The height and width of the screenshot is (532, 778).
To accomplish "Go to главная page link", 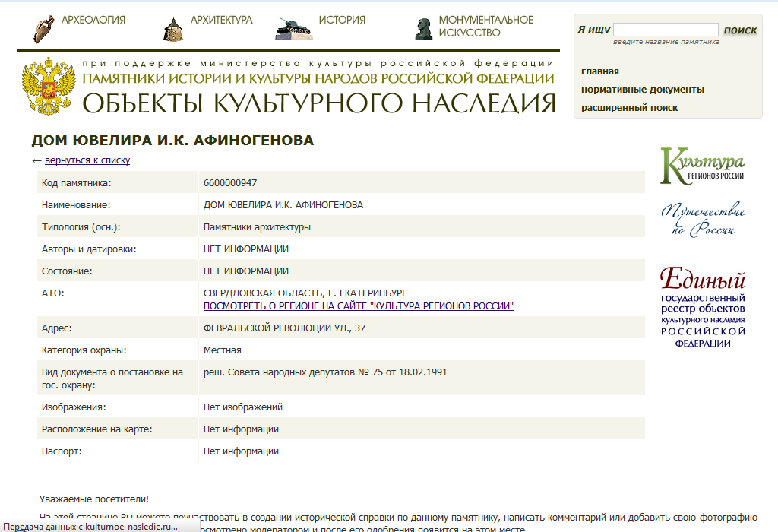I will tap(600, 71).
